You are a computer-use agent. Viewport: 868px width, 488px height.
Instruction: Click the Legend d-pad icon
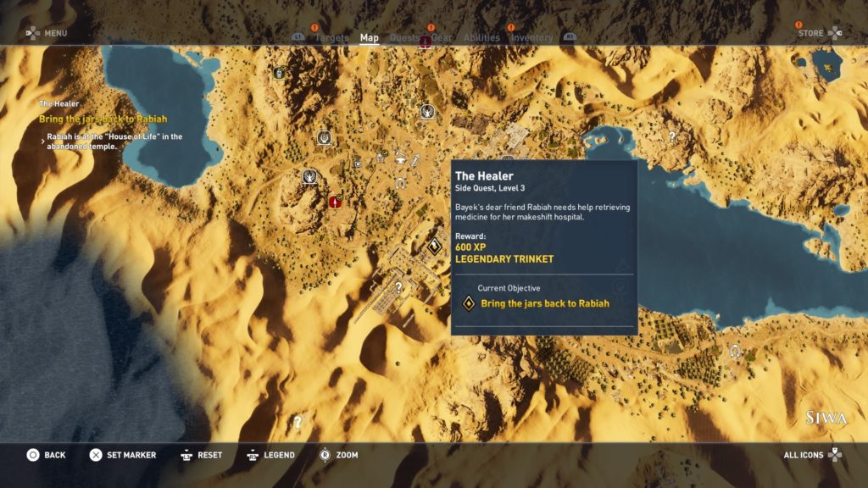pyautogui.click(x=253, y=455)
